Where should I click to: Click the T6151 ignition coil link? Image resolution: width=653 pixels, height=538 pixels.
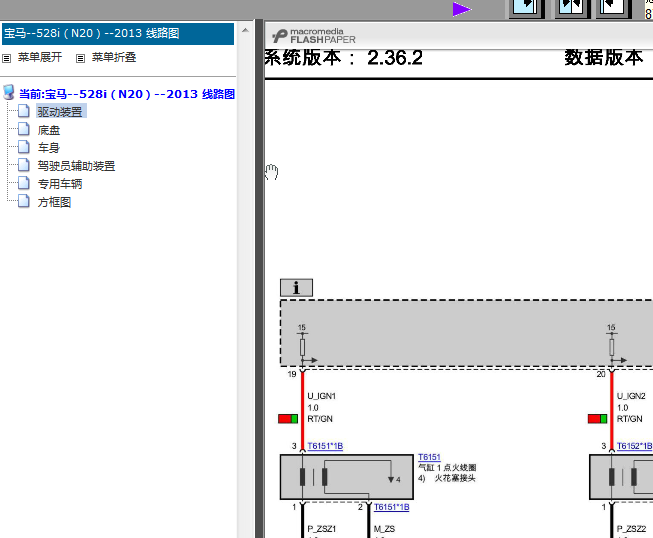429,457
